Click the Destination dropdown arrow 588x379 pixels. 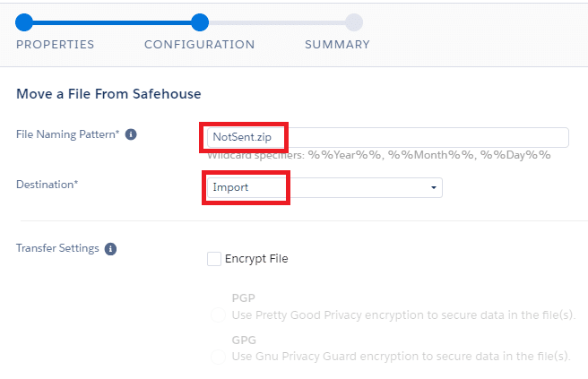point(434,187)
